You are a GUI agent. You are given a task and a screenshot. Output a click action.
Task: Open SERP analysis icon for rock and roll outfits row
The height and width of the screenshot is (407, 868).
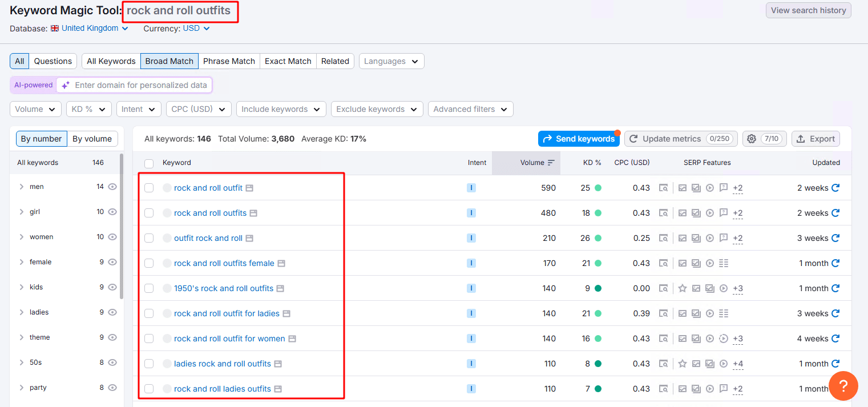point(663,213)
